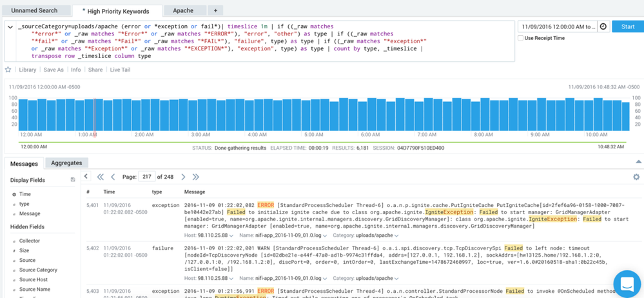The height and width of the screenshot is (298, 644).
Task: Open the time range clock picker
Action: pyautogui.click(x=603, y=26)
